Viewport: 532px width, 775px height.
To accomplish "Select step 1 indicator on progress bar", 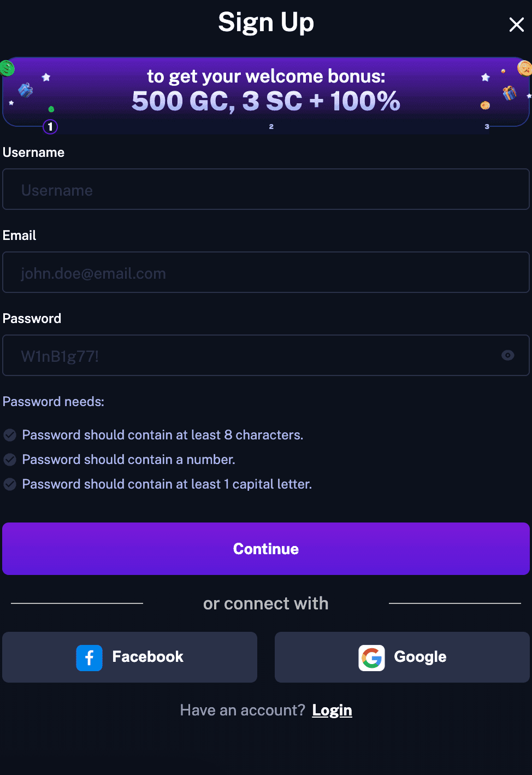I will pyautogui.click(x=50, y=127).
